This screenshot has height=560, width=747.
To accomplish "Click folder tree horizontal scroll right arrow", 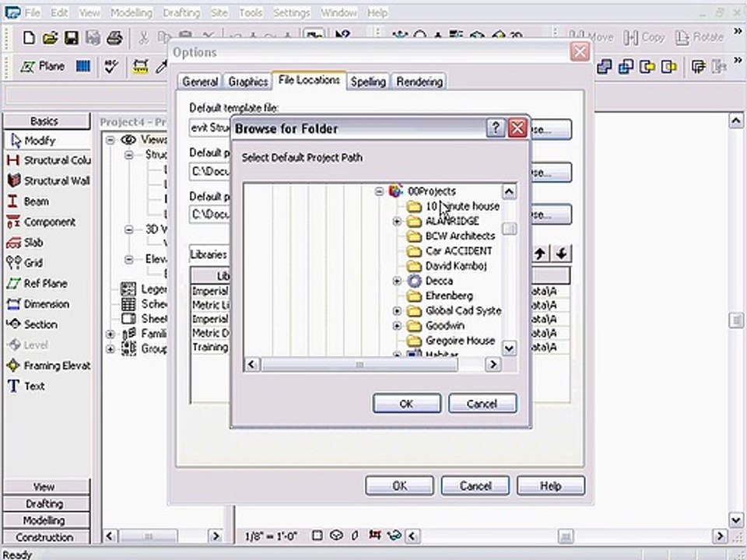I will click(x=493, y=365).
